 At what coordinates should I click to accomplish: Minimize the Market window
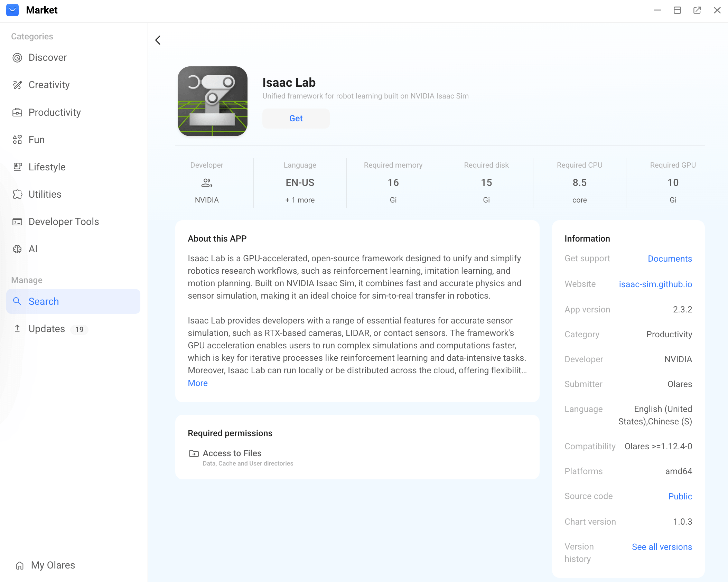pos(657,10)
